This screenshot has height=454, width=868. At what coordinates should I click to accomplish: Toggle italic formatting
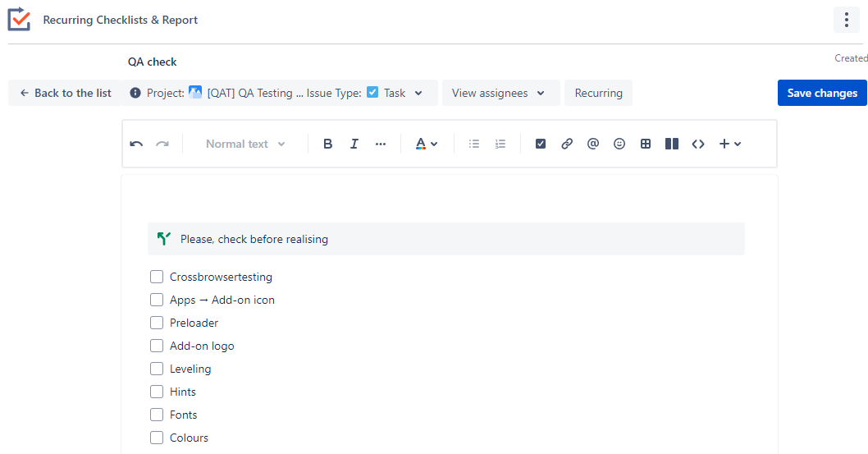coord(354,144)
